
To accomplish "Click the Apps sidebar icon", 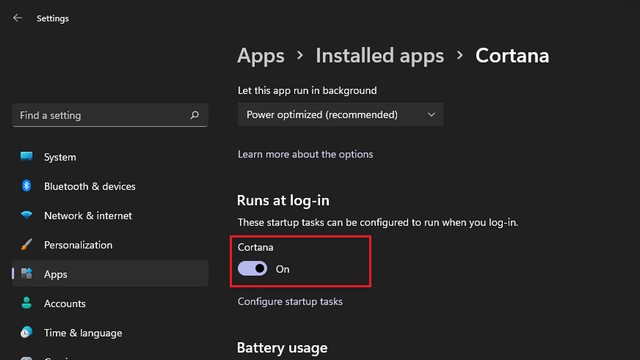I will coord(27,273).
